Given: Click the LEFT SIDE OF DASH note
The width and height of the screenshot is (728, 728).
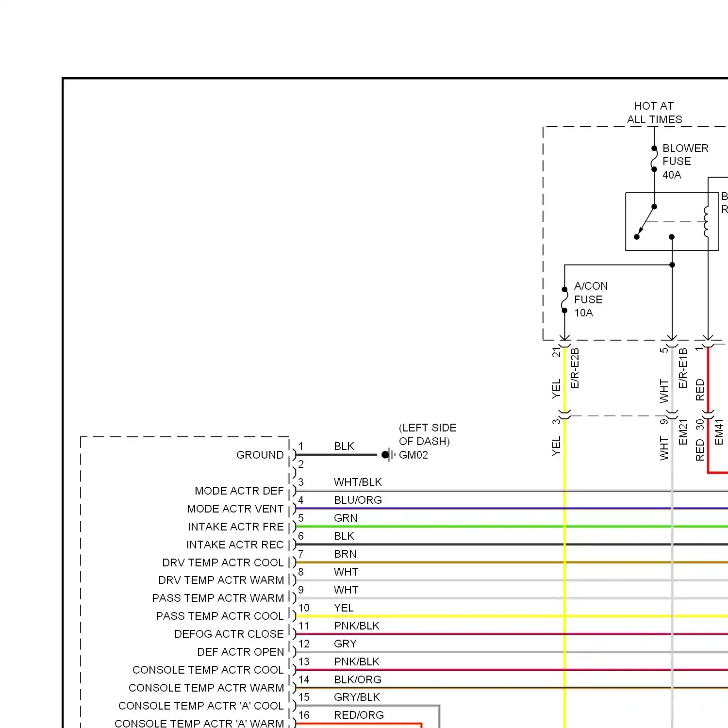Looking at the screenshot, I should pos(427,434).
